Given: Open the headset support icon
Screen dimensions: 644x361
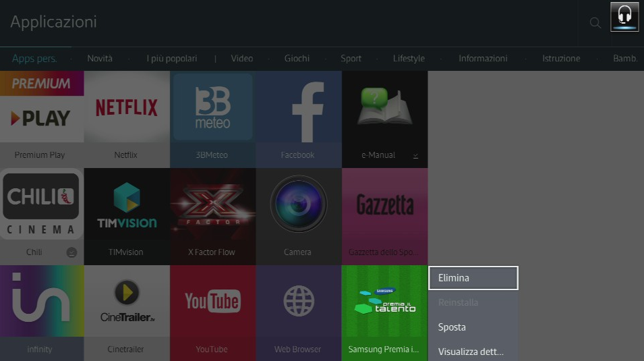Looking at the screenshot, I should 624,16.
